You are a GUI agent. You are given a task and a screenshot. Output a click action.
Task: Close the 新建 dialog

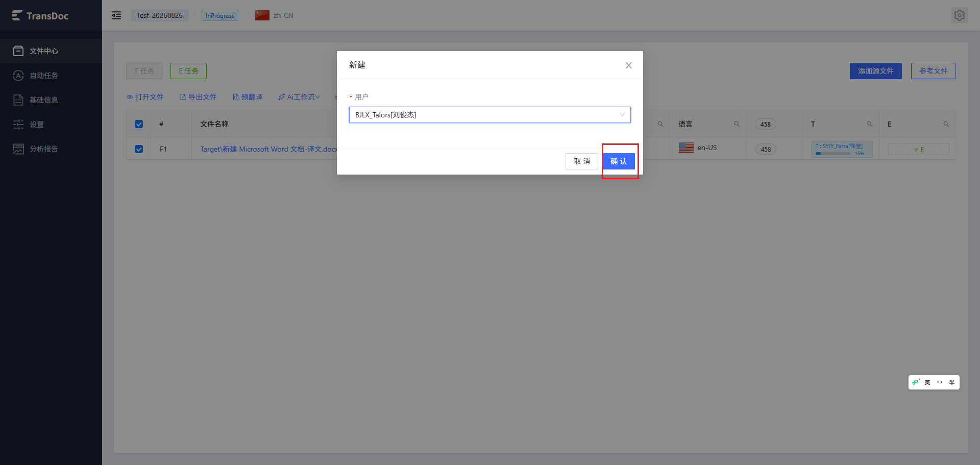click(x=629, y=65)
